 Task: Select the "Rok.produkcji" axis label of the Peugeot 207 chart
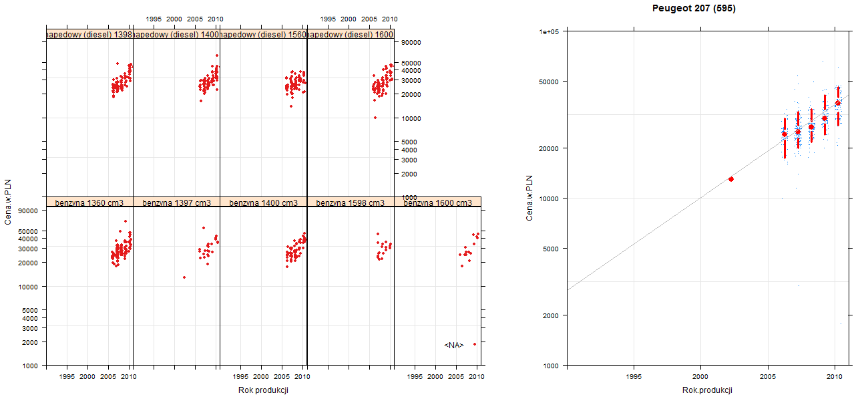[707, 390]
